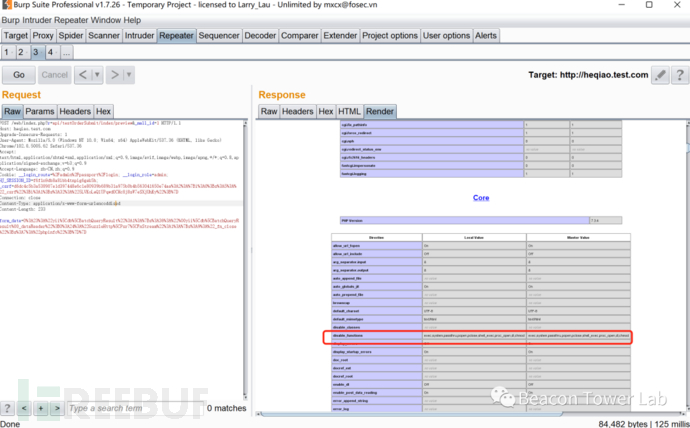Viewport: 690px width, 428px height.
Task: Open the Repeater menu in menu bar
Action: pyautogui.click(x=70, y=20)
